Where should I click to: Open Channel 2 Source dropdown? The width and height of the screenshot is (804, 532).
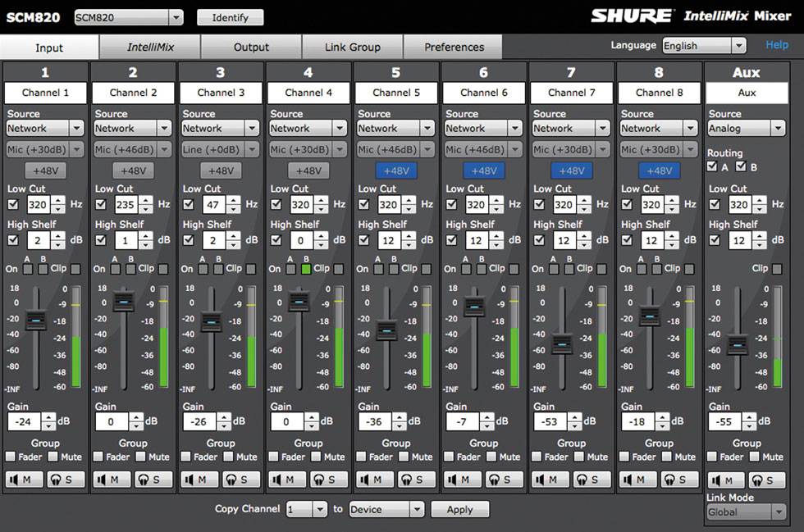pos(133,129)
